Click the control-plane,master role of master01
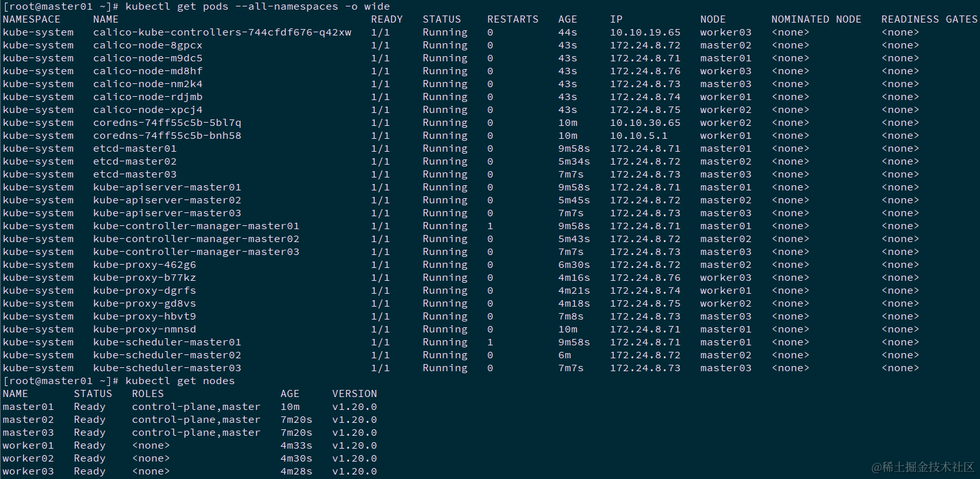 coord(196,407)
